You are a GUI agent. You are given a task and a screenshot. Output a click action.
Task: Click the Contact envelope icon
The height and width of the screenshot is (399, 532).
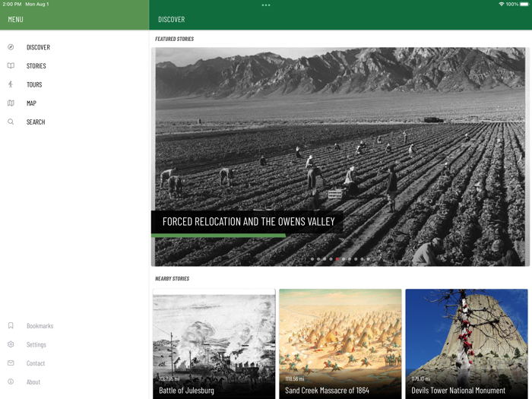[x=11, y=363]
